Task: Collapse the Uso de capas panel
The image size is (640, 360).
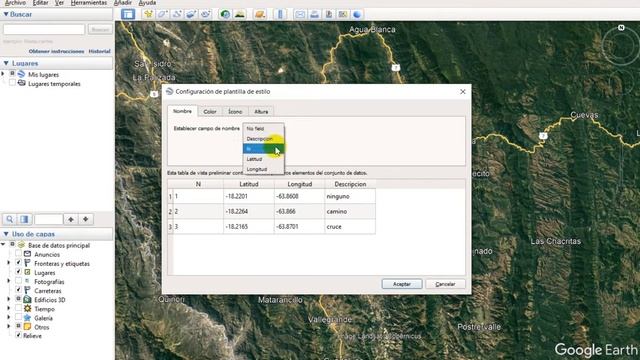Action: click(6, 234)
